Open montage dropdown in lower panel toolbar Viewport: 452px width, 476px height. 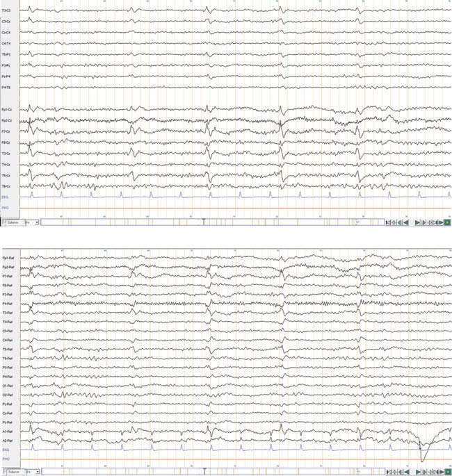[13, 471]
